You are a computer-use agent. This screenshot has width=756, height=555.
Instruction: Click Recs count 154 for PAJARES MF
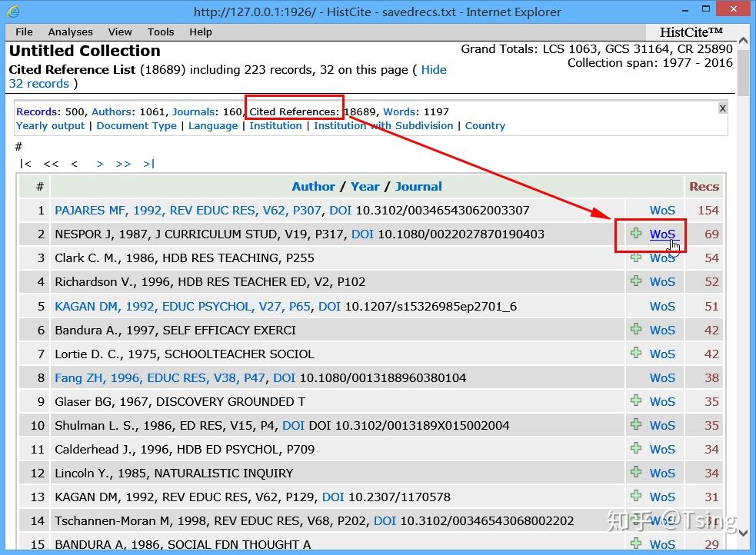point(708,211)
